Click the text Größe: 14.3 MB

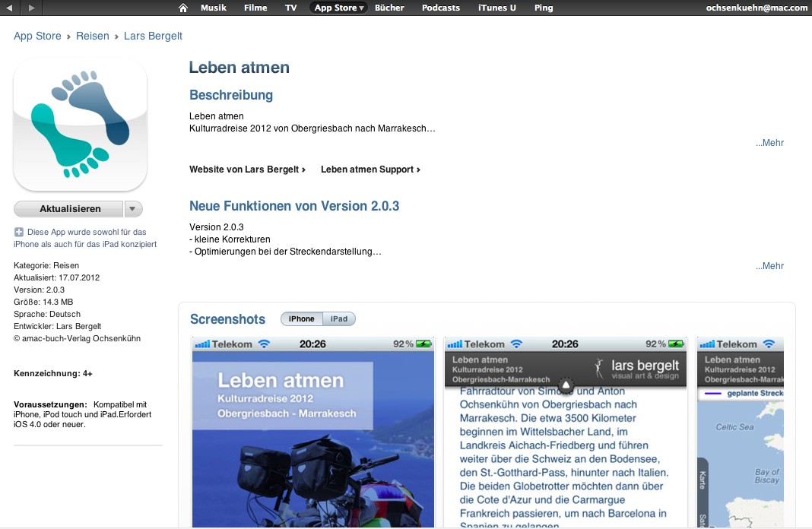tap(43, 302)
